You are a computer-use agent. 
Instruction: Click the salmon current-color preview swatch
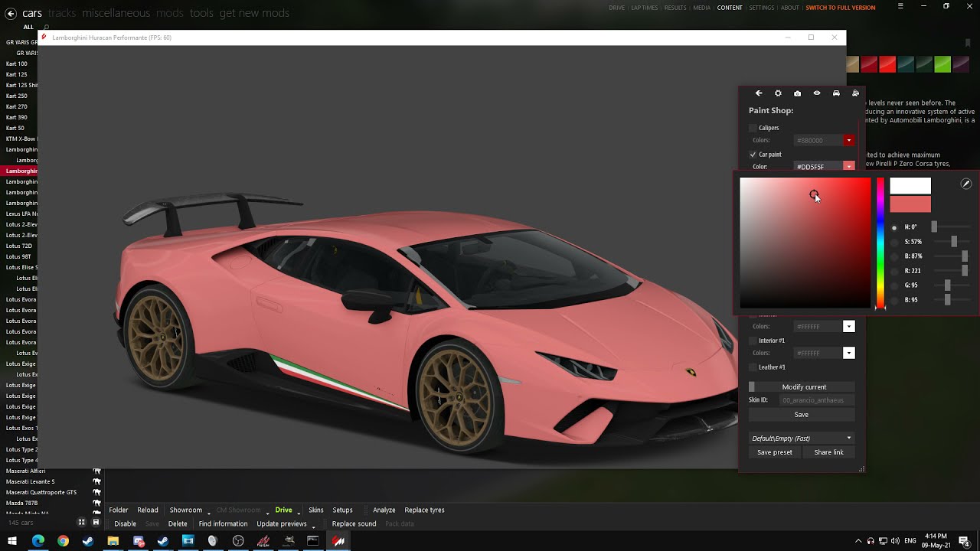(x=910, y=204)
